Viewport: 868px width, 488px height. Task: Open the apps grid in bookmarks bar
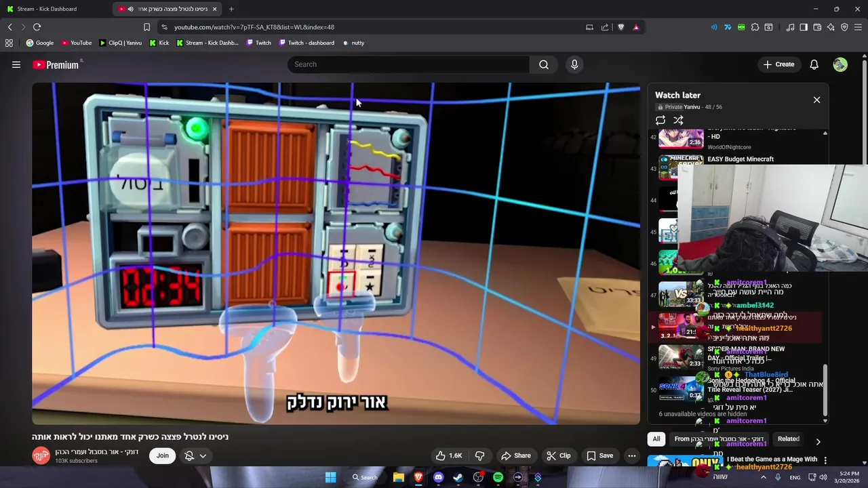click(9, 43)
